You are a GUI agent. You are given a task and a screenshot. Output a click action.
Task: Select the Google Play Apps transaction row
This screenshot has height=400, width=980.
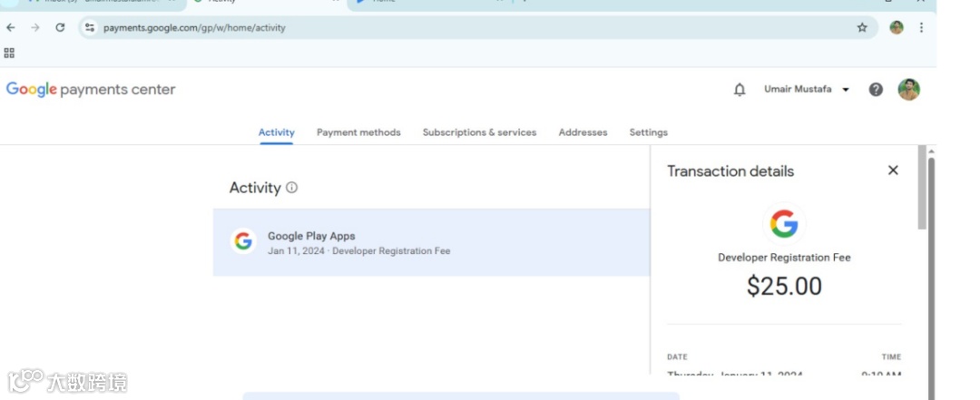431,242
